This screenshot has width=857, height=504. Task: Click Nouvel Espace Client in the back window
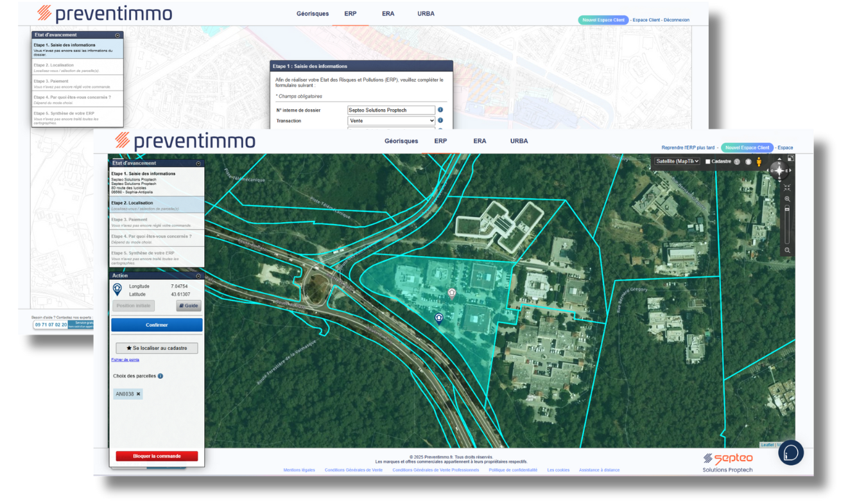tap(603, 20)
